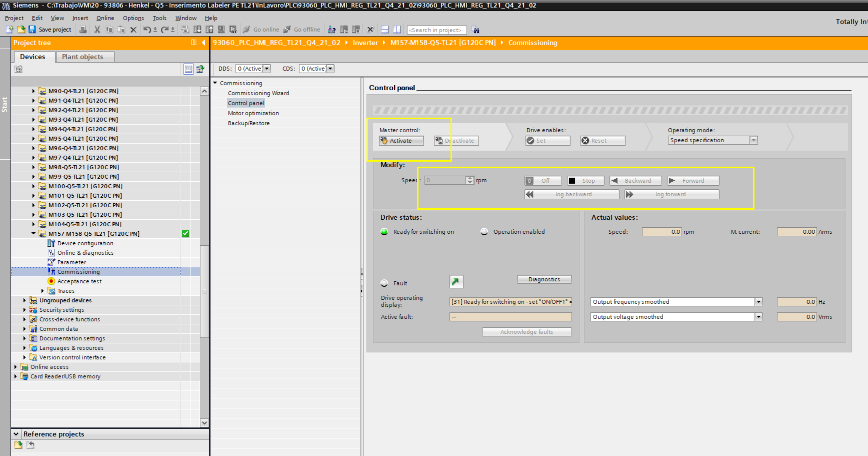Click the search icon beside project search
The width and height of the screenshot is (868, 456).
point(475,30)
